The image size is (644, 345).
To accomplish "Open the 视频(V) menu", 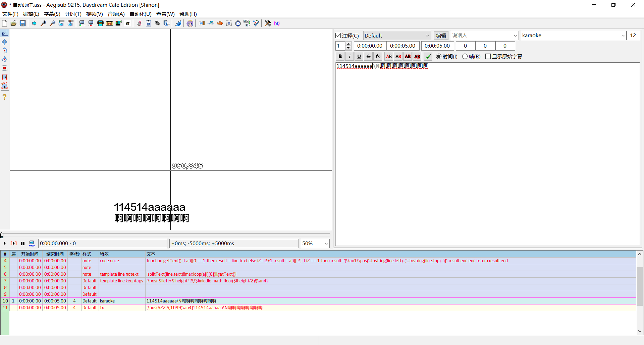I will click(x=94, y=14).
